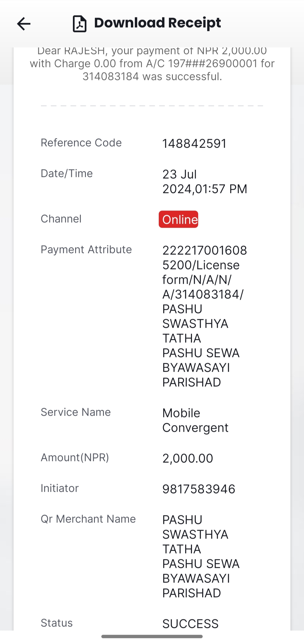Tap the Initiator label
304x644 pixels.
point(60,488)
